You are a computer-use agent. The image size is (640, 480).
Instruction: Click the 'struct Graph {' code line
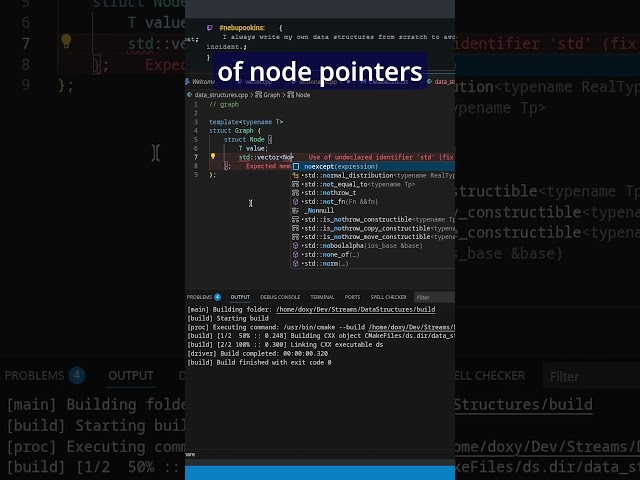click(235, 131)
